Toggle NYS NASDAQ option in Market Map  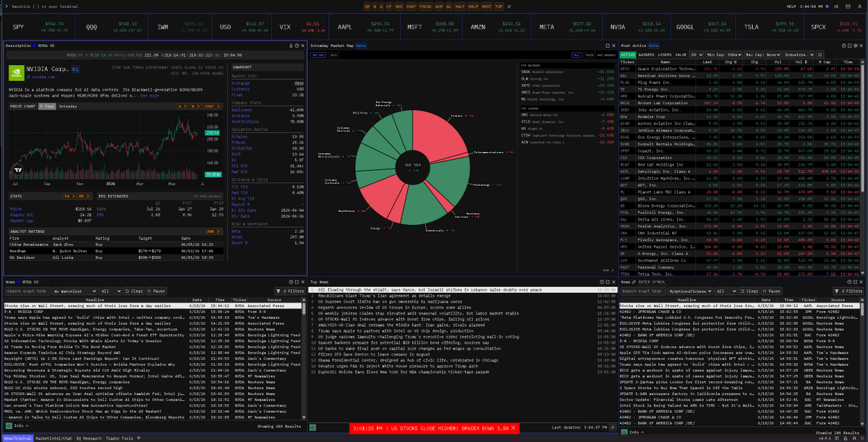click(606, 55)
